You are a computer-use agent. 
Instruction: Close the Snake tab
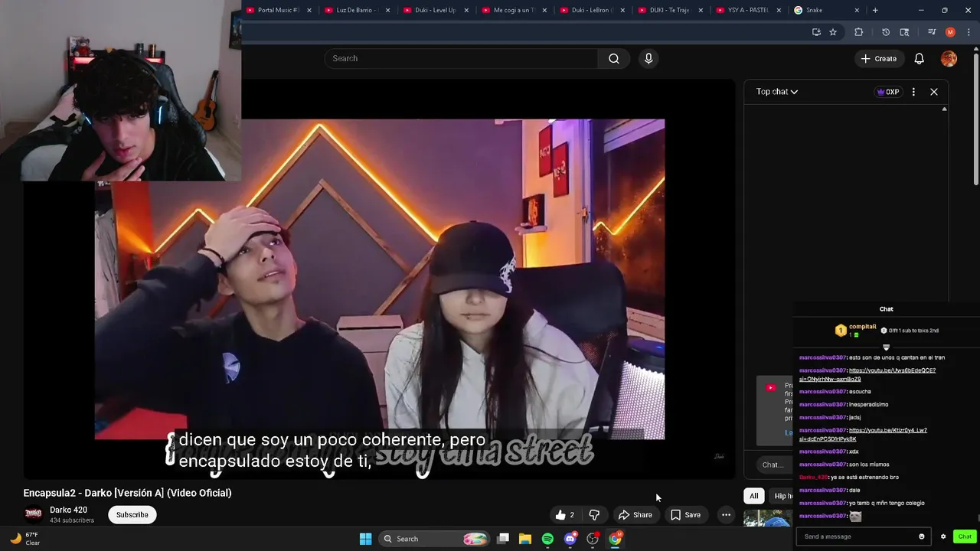coord(857,10)
